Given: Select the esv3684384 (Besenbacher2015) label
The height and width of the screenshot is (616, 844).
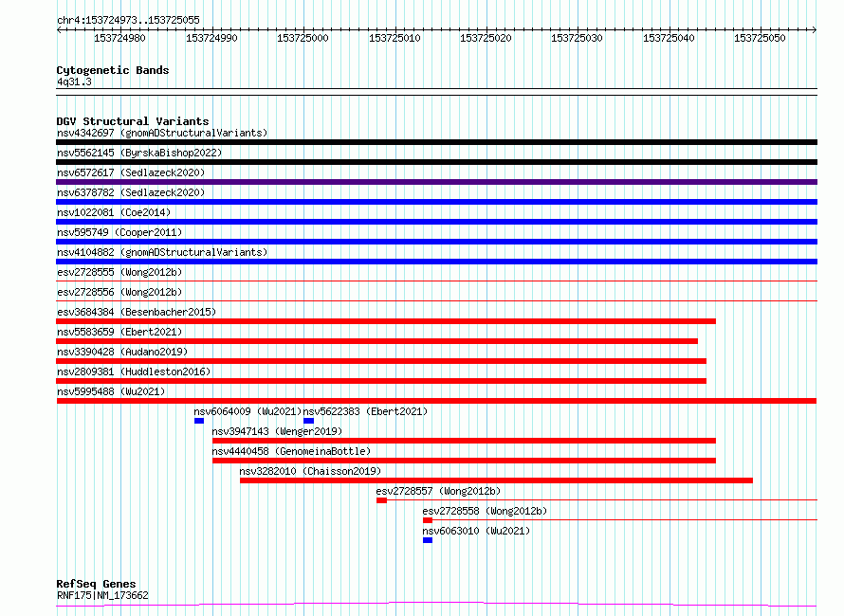Looking at the screenshot, I should 137,312.
